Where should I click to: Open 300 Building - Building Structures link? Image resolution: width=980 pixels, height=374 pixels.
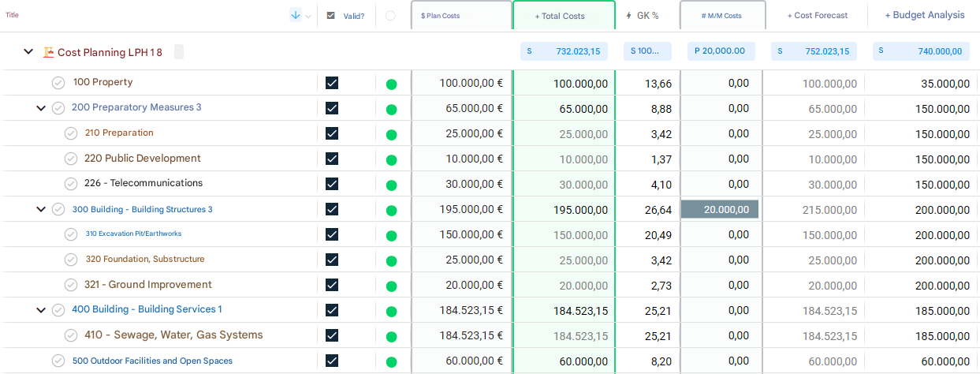(x=142, y=209)
